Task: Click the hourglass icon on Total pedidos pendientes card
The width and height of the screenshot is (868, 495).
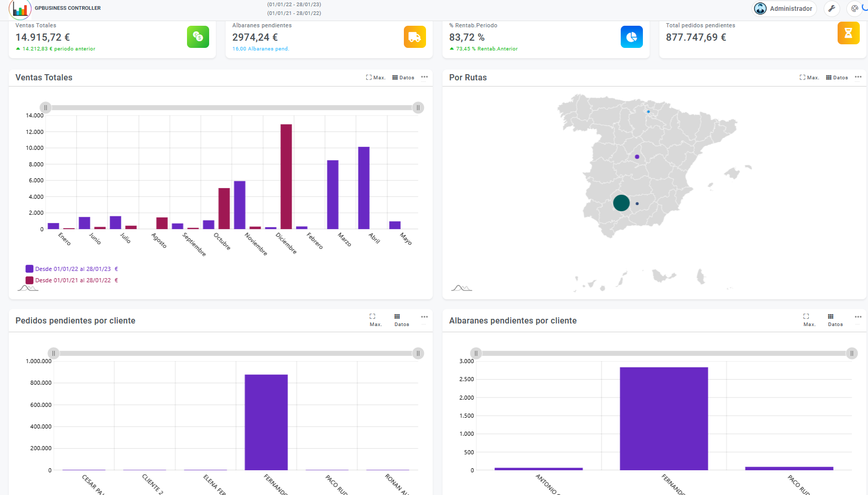Action: [x=848, y=33]
